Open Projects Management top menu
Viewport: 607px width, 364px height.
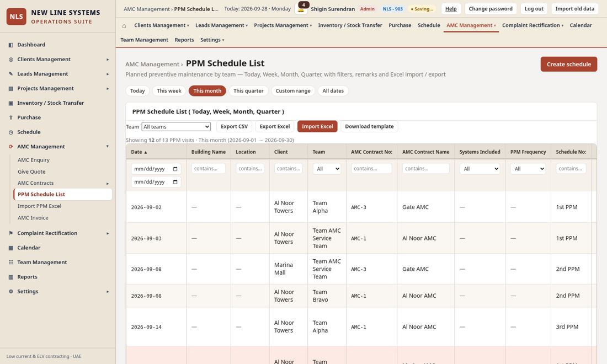coord(283,25)
